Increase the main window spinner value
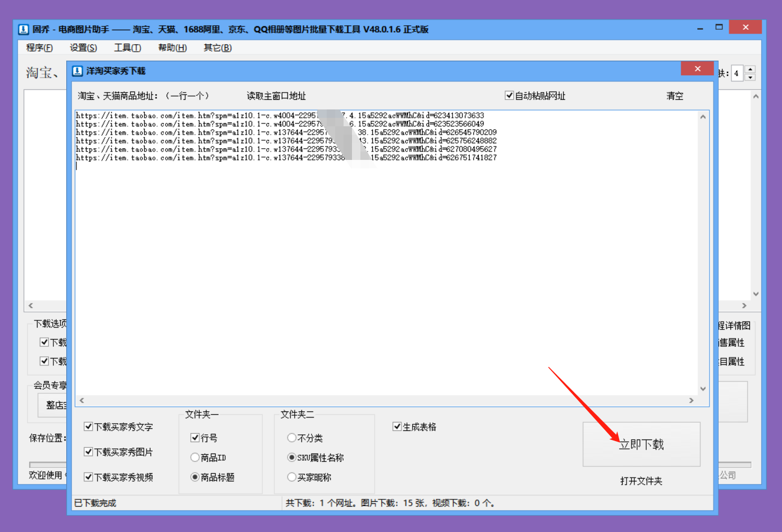782x532 pixels. coord(750,69)
